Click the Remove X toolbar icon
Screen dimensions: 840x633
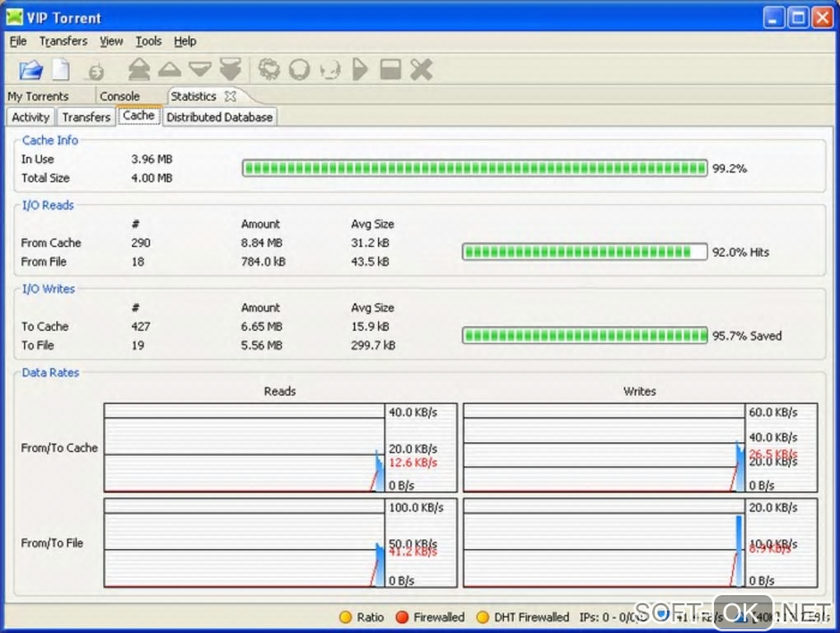point(422,70)
